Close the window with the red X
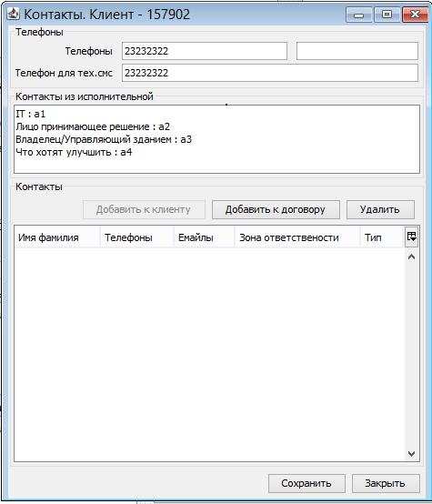432x504 pixels. (x=415, y=15)
